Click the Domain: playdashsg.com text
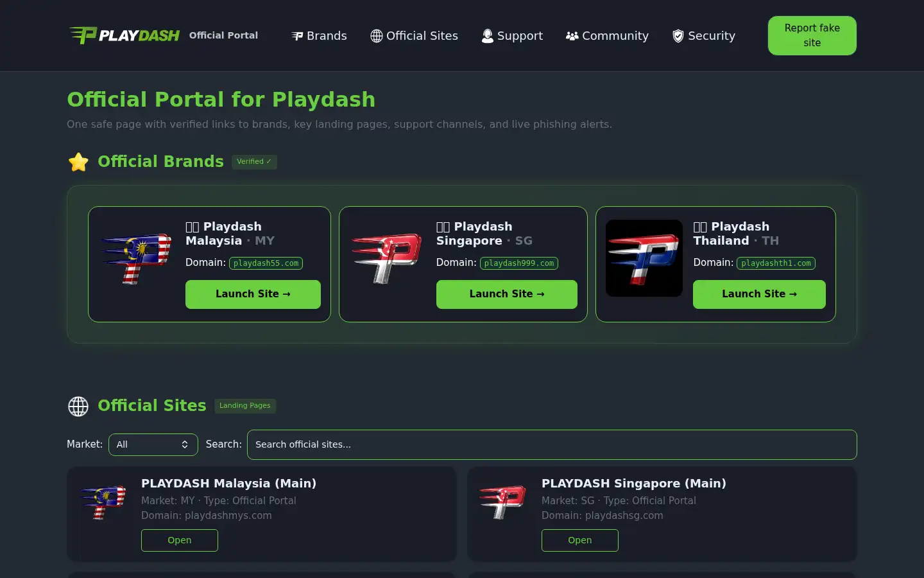924x578 pixels. click(x=603, y=516)
